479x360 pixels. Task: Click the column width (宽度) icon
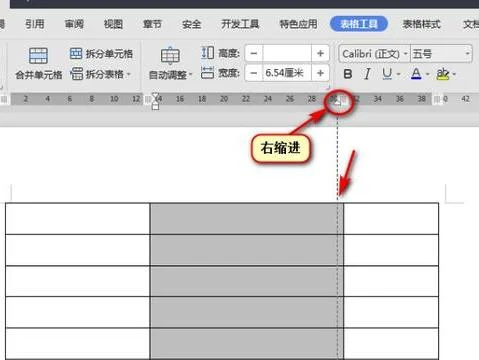tap(207, 72)
